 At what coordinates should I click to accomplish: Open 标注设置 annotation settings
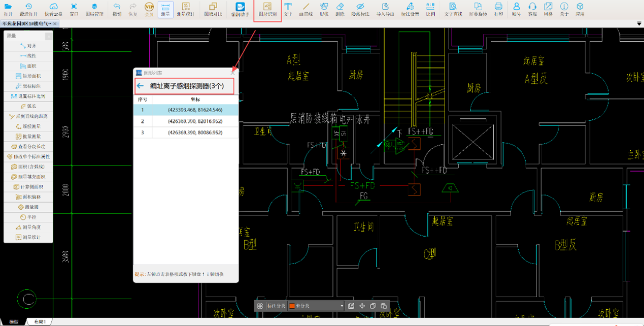click(410, 9)
